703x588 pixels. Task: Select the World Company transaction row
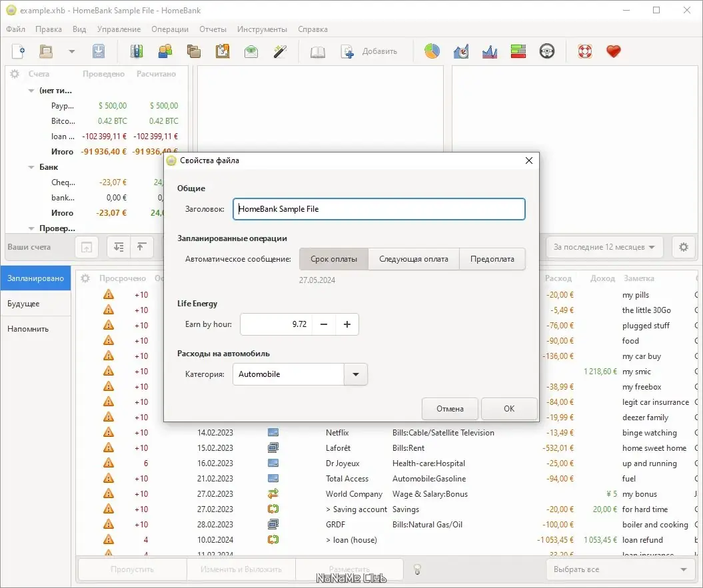coord(386,494)
